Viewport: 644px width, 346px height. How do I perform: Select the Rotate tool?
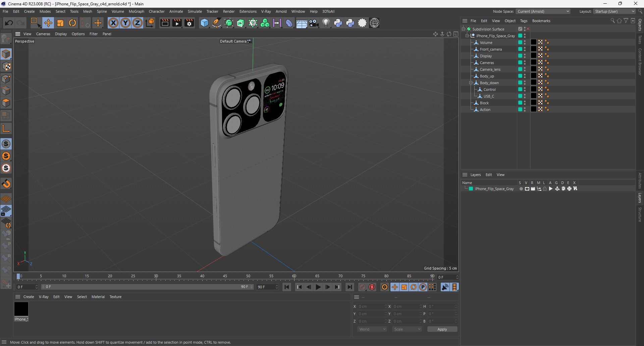pyautogui.click(x=72, y=23)
